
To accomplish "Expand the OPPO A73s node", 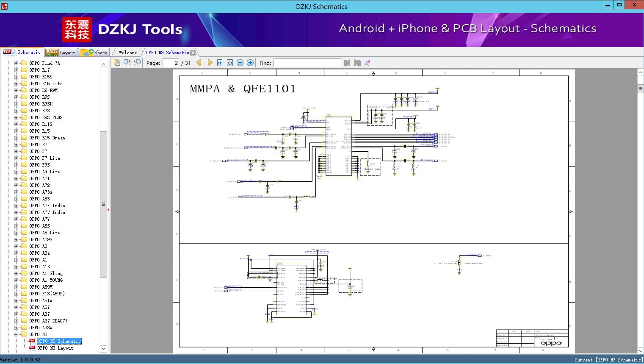I will pyautogui.click(x=17, y=192).
